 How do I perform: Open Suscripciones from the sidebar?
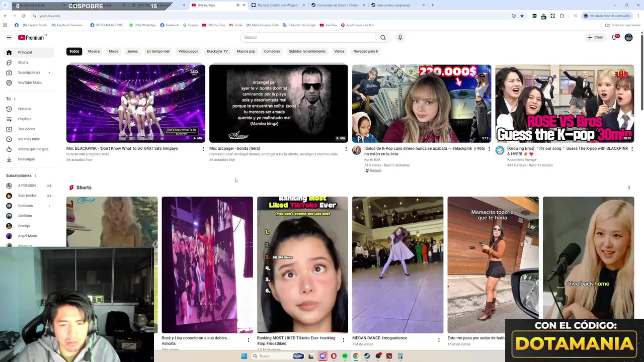[x=29, y=72]
